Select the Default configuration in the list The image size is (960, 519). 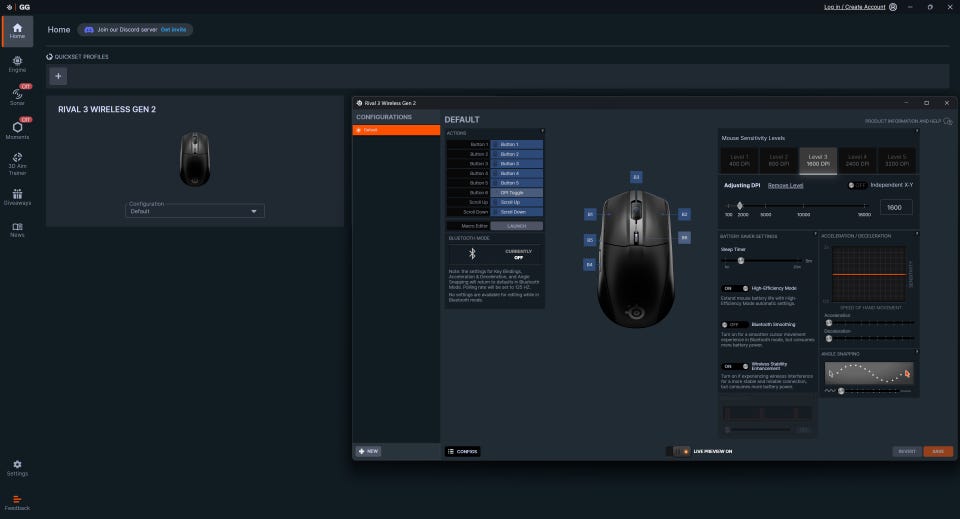point(396,130)
